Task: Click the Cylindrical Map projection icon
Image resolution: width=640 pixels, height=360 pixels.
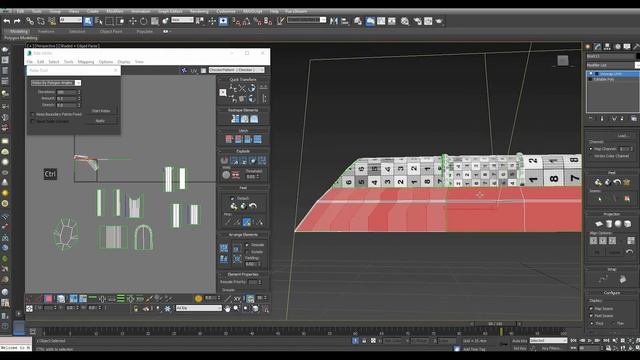Action: click(609, 223)
